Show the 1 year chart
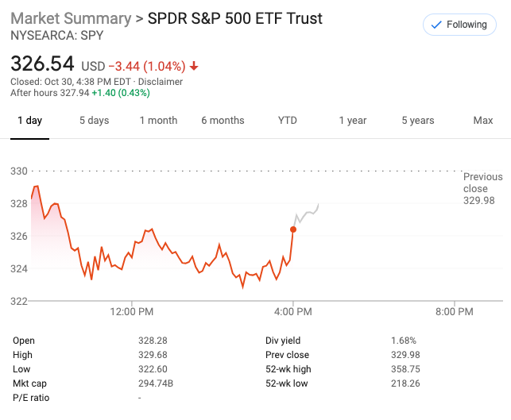Screen dimensions: 511x420 tap(352, 121)
